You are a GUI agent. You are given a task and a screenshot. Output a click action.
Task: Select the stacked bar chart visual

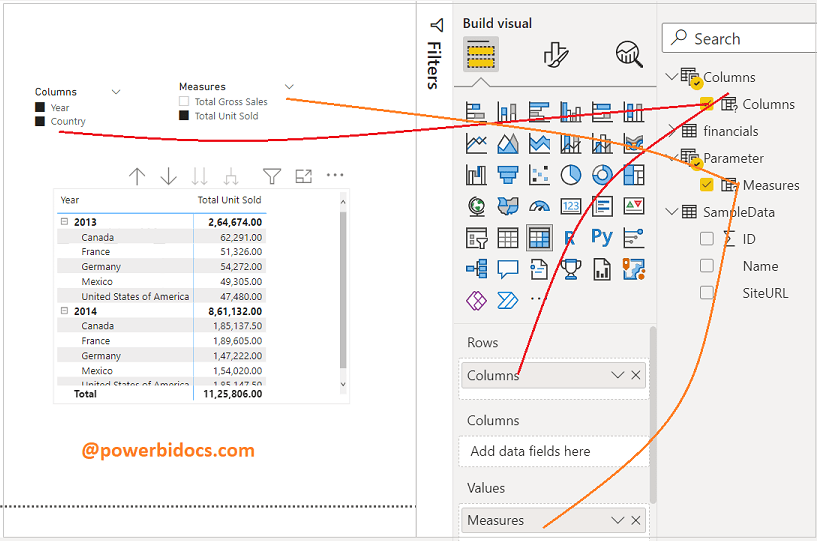(476, 112)
